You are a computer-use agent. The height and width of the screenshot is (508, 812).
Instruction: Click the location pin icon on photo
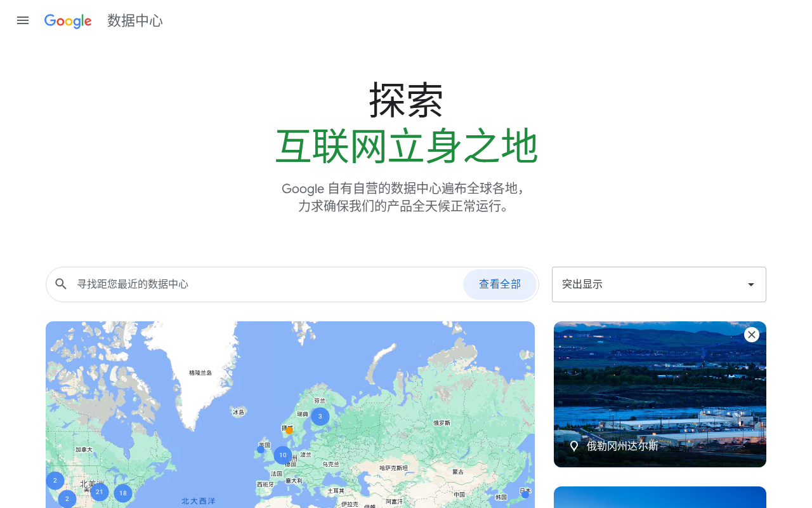coord(574,446)
